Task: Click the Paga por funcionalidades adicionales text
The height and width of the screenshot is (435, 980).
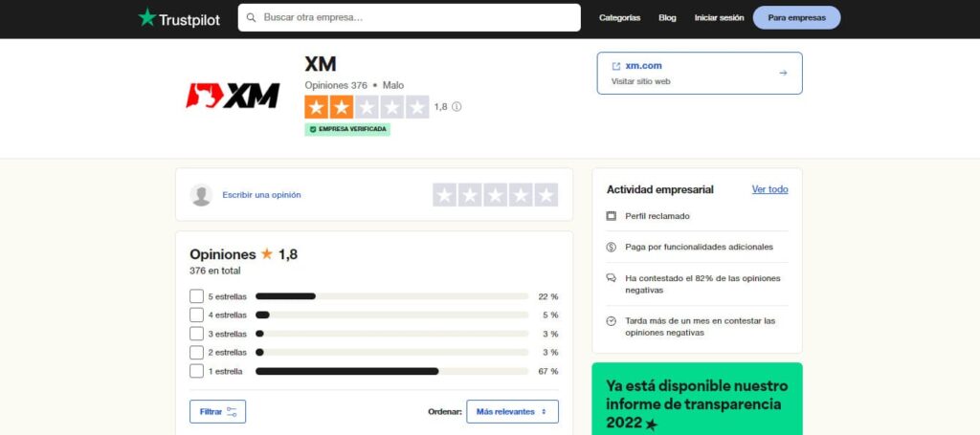Action: (699, 248)
